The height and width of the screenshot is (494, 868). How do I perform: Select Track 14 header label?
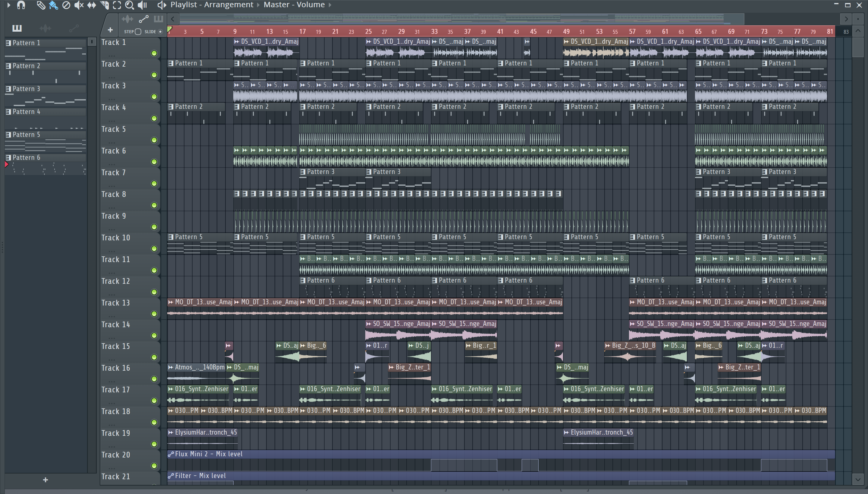coord(116,325)
